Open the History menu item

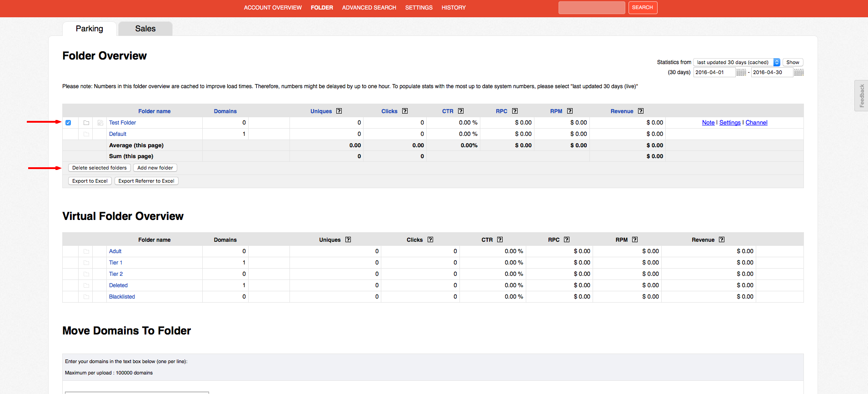tap(453, 8)
